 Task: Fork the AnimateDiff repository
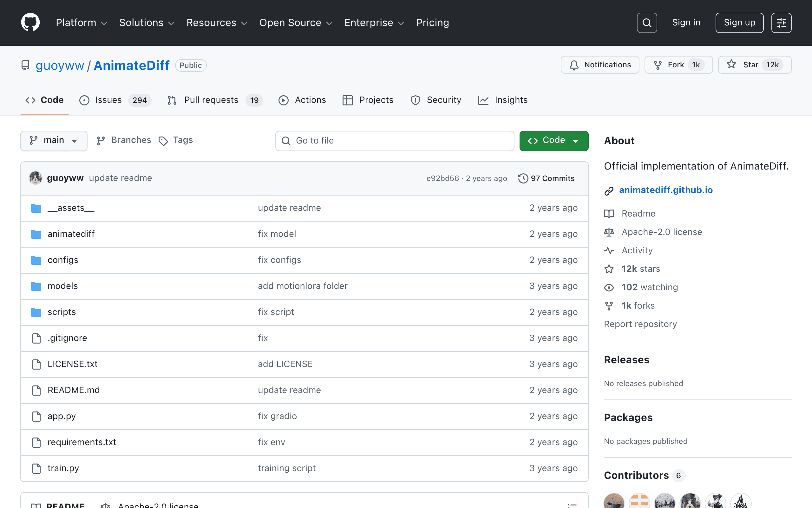click(678, 65)
